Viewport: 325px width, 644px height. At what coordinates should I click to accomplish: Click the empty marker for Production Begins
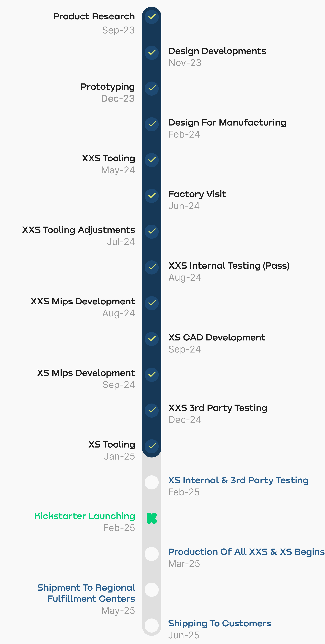coord(152,554)
